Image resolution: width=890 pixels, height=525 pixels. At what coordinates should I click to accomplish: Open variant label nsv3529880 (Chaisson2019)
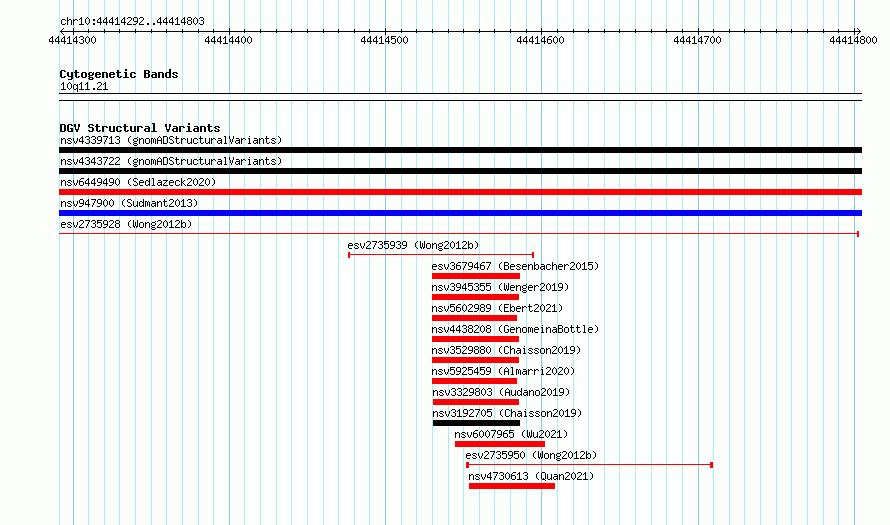point(506,350)
